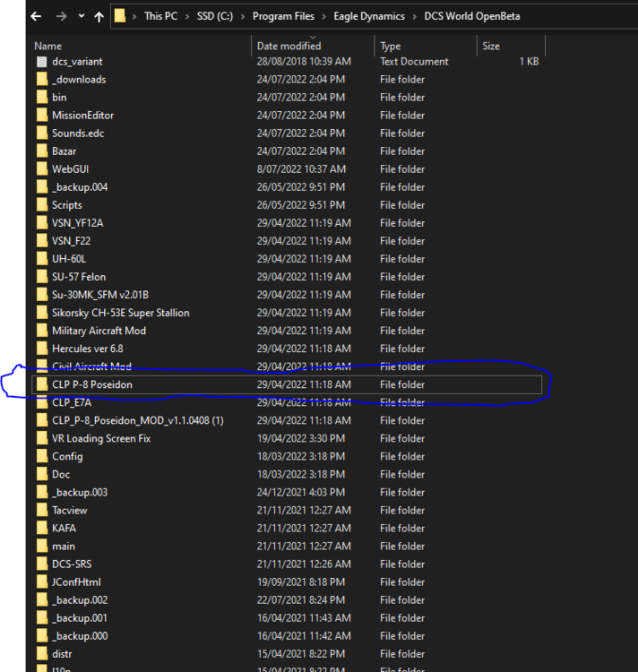Click the _backup.004 folder icon
Screen dimensions: 638x672
[41, 187]
